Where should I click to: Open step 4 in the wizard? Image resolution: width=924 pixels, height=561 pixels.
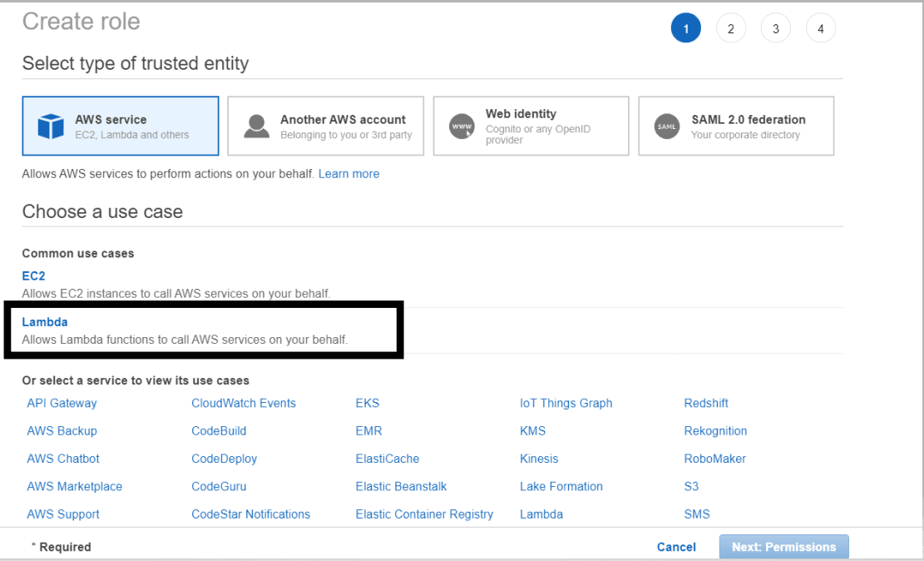pyautogui.click(x=820, y=28)
